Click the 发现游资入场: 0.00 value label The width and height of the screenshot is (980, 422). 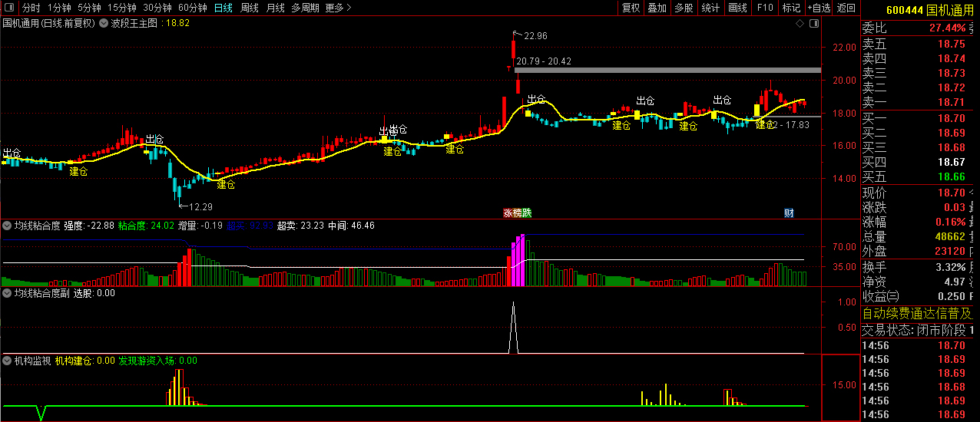pyautogui.click(x=157, y=360)
